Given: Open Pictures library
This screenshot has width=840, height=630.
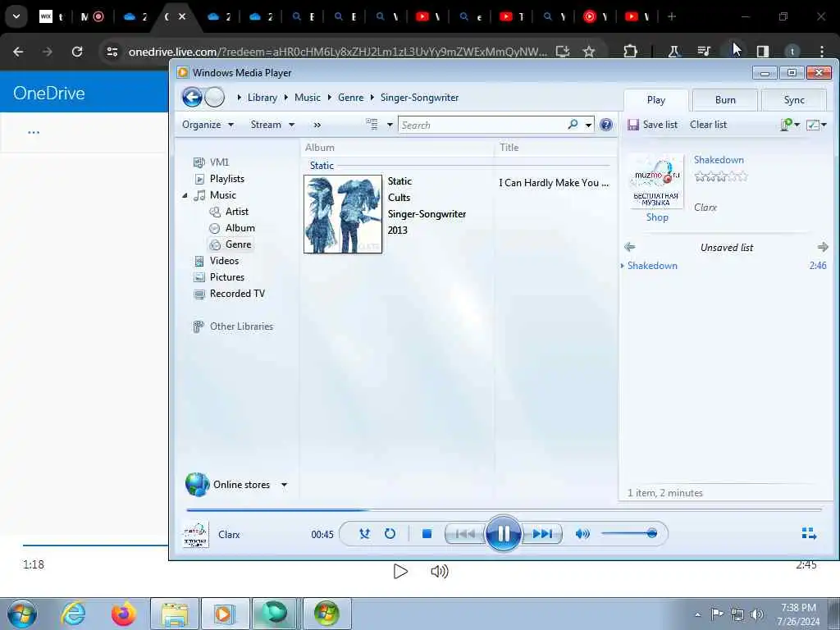Looking at the screenshot, I should 227,277.
